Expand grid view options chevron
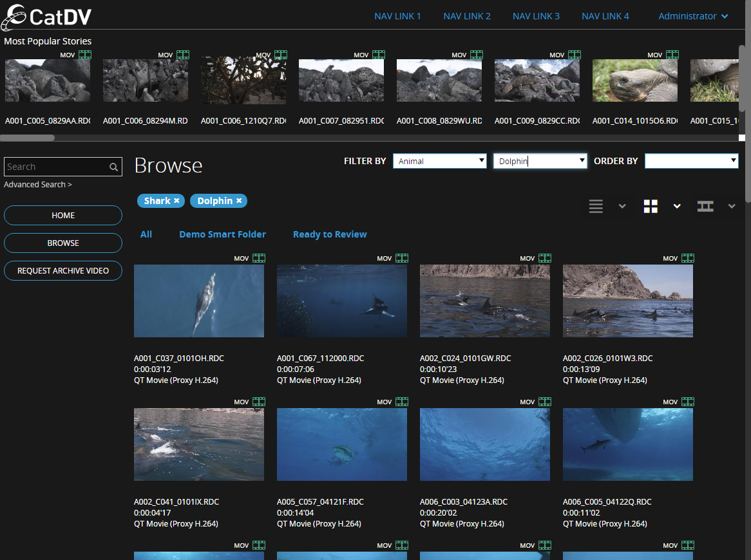Image resolution: width=751 pixels, height=560 pixels. point(677,207)
